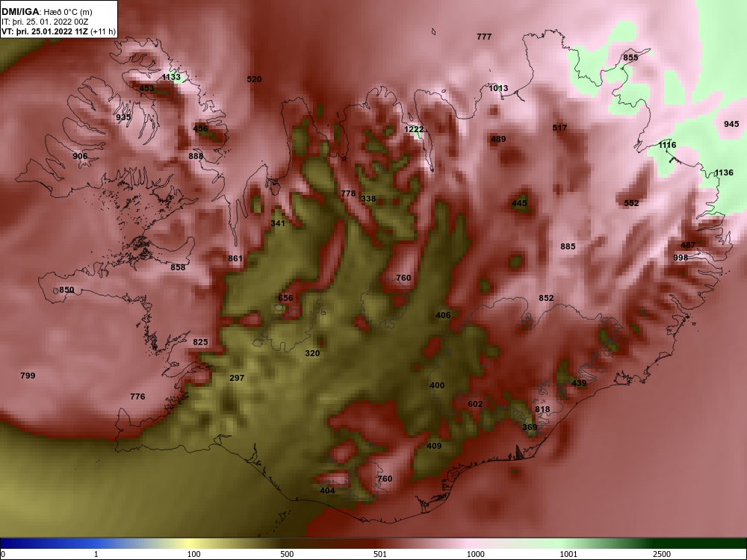Click the 852 value label
This screenshot has height=560, width=747.
[x=547, y=298]
